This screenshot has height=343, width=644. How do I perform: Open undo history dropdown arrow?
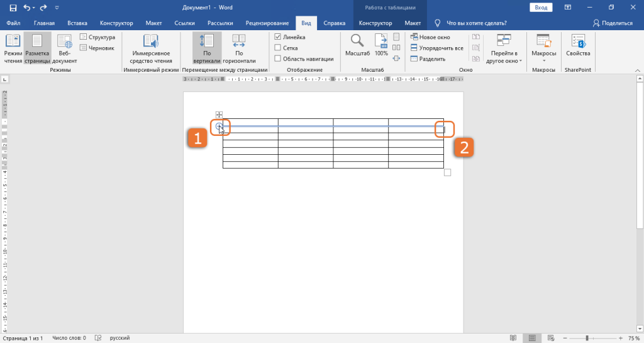(34, 8)
